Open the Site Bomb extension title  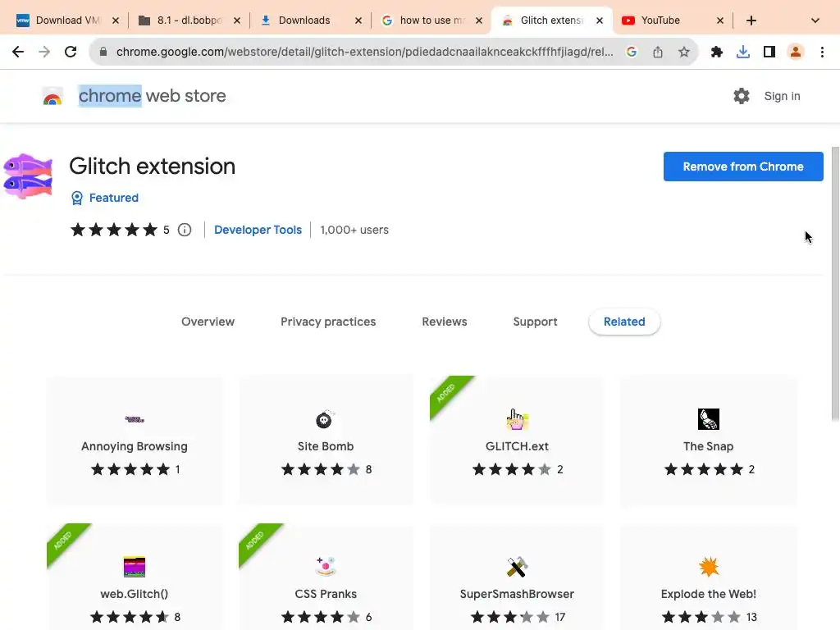[x=326, y=446]
